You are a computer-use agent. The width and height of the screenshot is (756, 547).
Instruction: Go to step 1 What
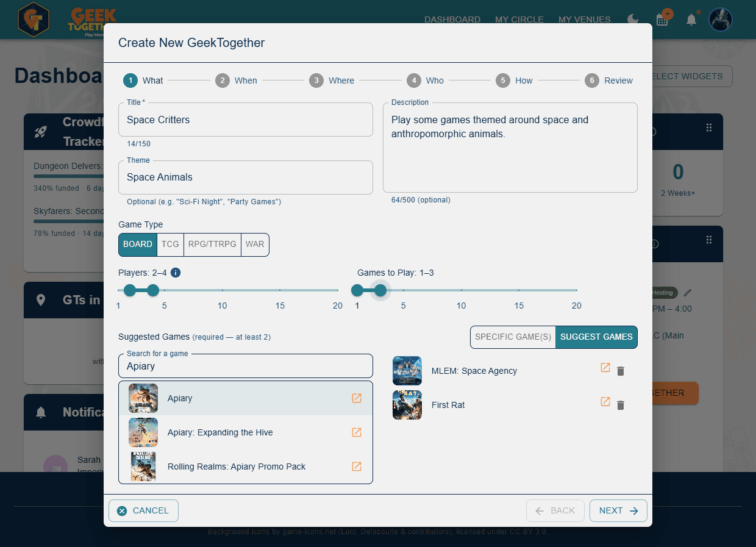click(x=143, y=80)
